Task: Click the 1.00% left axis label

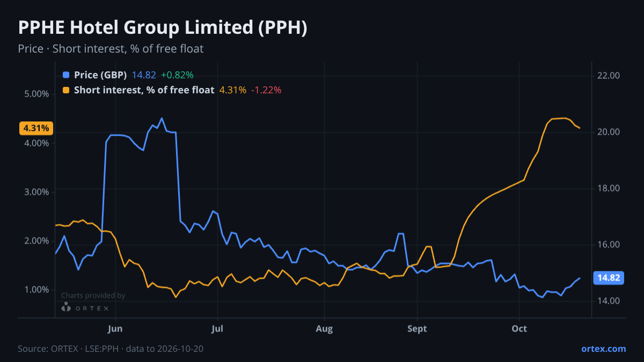Action: 37,290
